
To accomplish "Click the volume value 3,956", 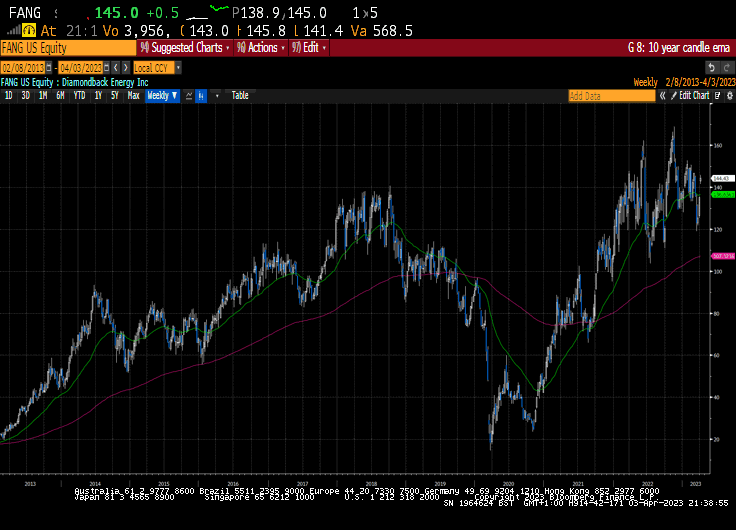I will point(147,31).
